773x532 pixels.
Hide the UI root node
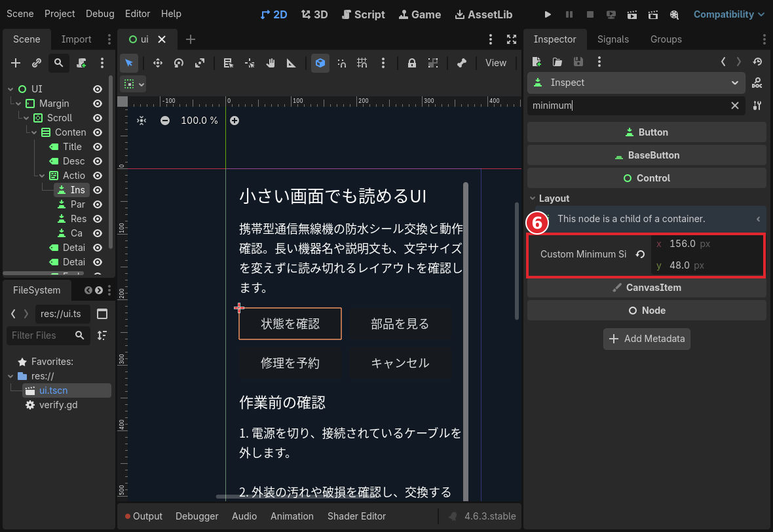98,89
